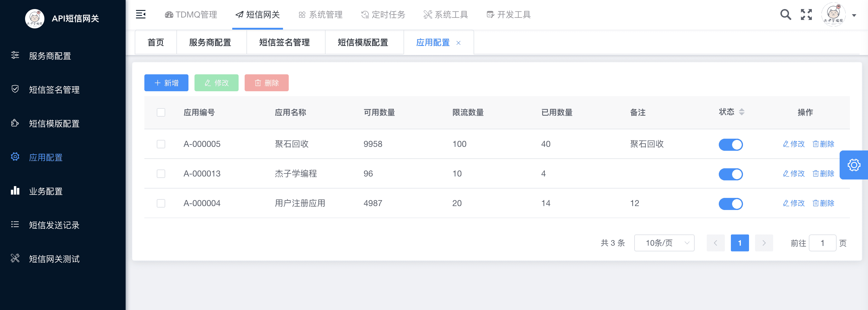Delete the A-000004 row via 删除
This screenshot has width=868, height=310.
[x=823, y=203]
